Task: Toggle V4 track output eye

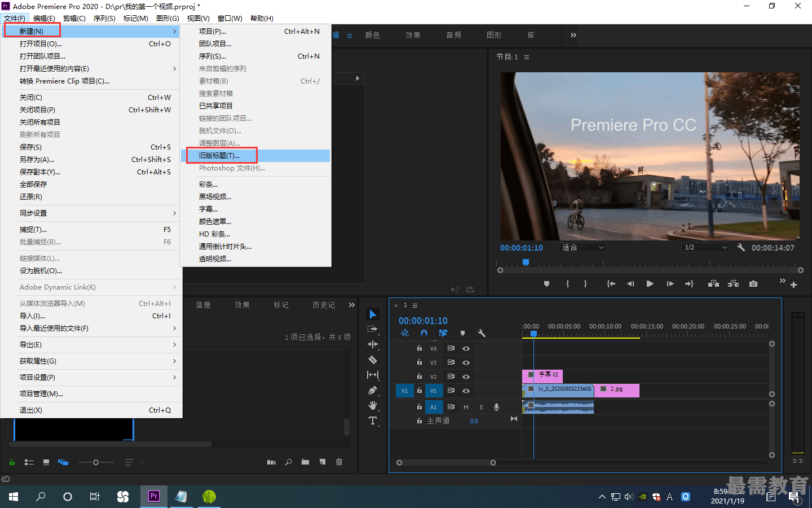Action: (x=466, y=348)
